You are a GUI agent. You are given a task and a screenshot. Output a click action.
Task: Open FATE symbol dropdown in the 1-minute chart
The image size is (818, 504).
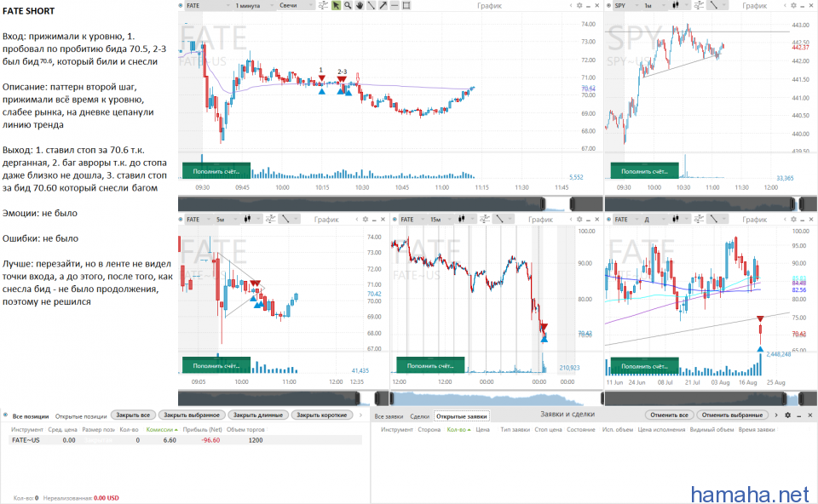point(208,5)
